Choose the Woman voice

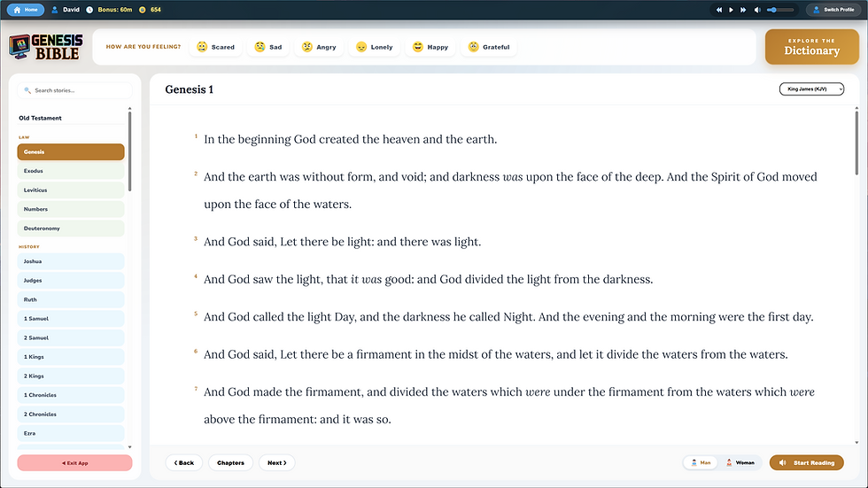coord(740,462)
